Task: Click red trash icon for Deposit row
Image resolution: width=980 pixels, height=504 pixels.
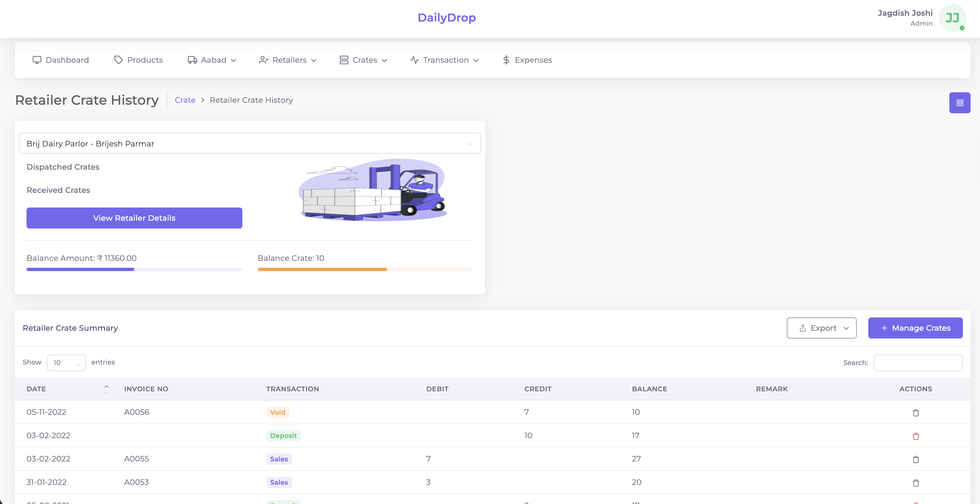Action: coord(915,436)
